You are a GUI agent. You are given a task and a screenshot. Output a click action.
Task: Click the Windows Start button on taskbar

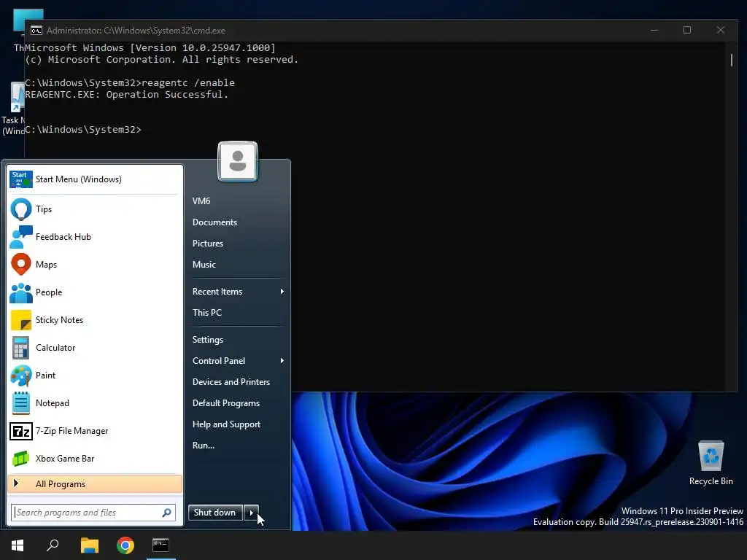(x=18, y=545)
